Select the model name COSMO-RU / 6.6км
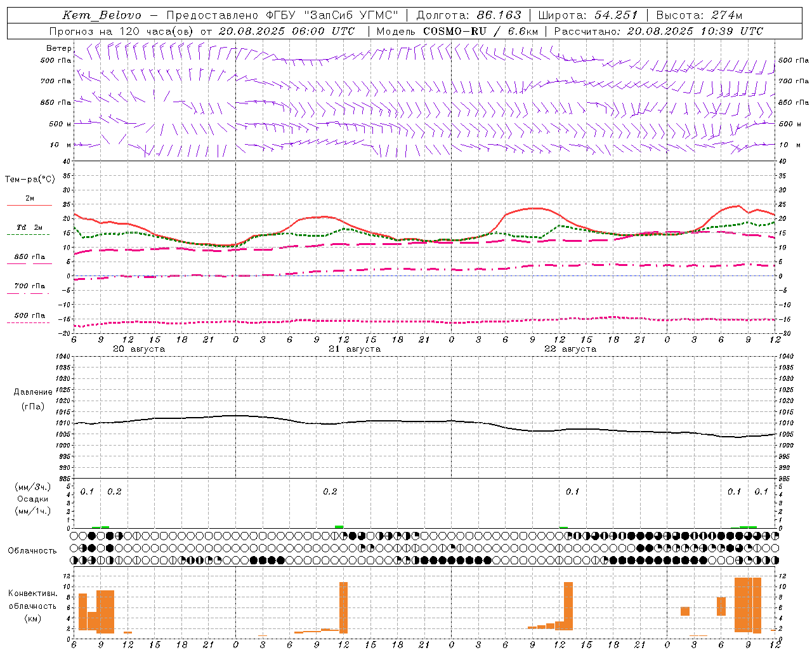This screenshot has width=812, height=650. pyautogui.click(x=480, y=31)
